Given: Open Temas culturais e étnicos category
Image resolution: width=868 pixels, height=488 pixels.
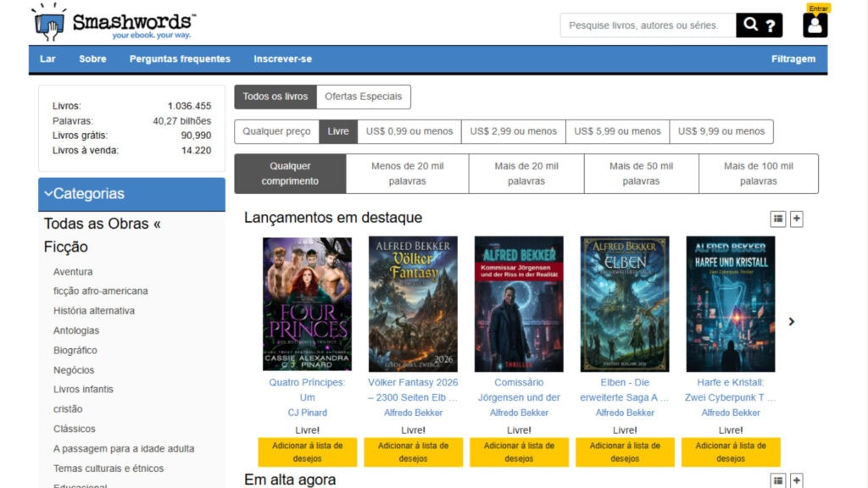Looking at the screenshot, I should (x=108, y=469).
